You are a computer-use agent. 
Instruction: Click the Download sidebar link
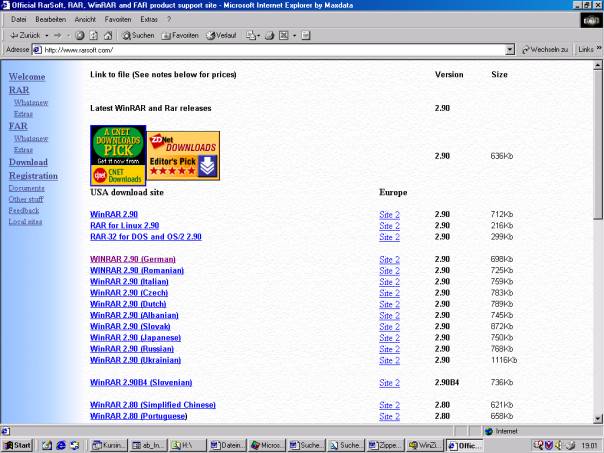point(29,162)
